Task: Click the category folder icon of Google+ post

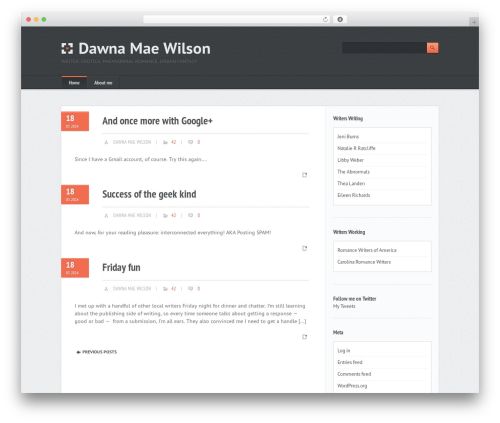Action: point(165,142)
